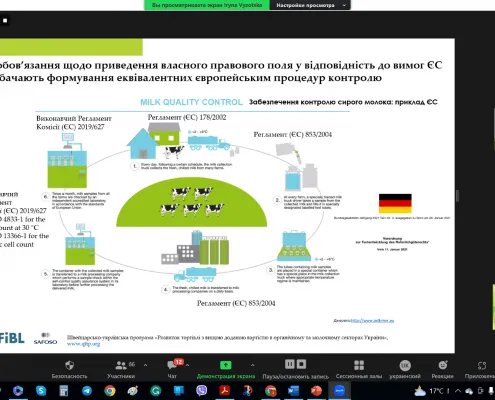
Task: Stop the recording with the stop icon
Action: click(x=301, y=364)
